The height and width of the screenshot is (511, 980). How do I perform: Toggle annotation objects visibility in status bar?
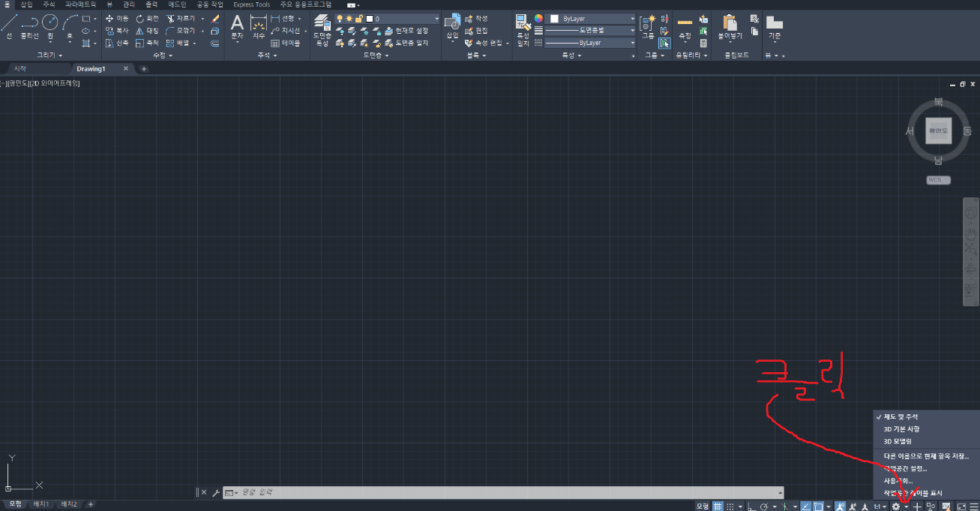tap(841, 506)
